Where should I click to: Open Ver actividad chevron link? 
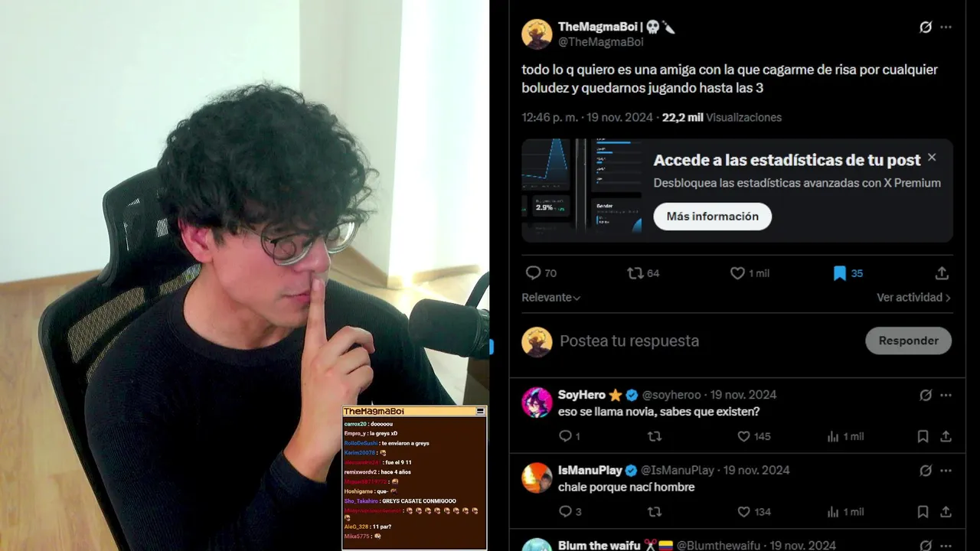click(914, 298)
